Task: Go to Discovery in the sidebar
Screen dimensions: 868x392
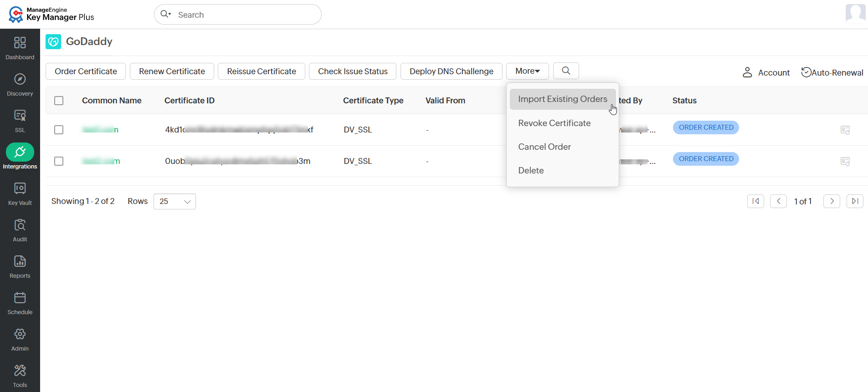Action: pyautogui.click(x=20, y=79)
